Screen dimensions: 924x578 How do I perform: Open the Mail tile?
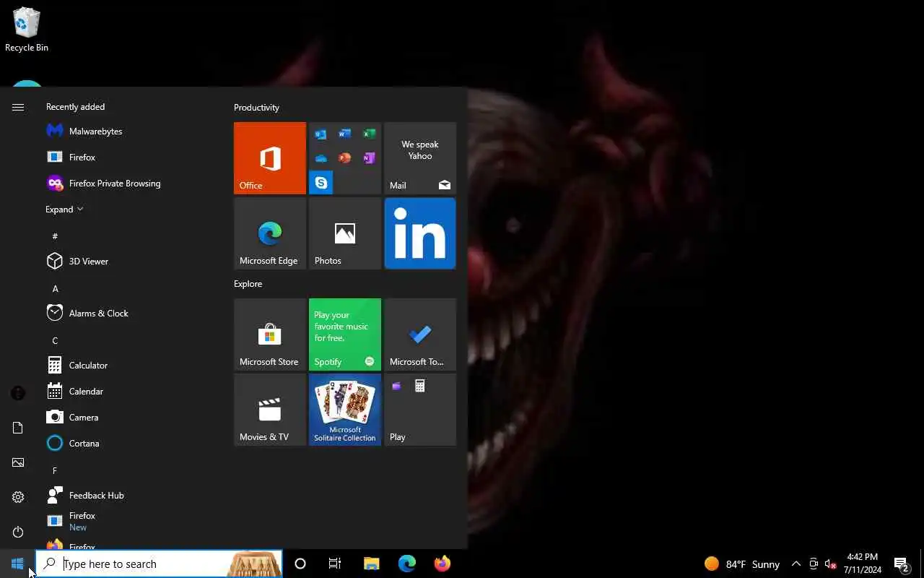click(x=420, y=158)
